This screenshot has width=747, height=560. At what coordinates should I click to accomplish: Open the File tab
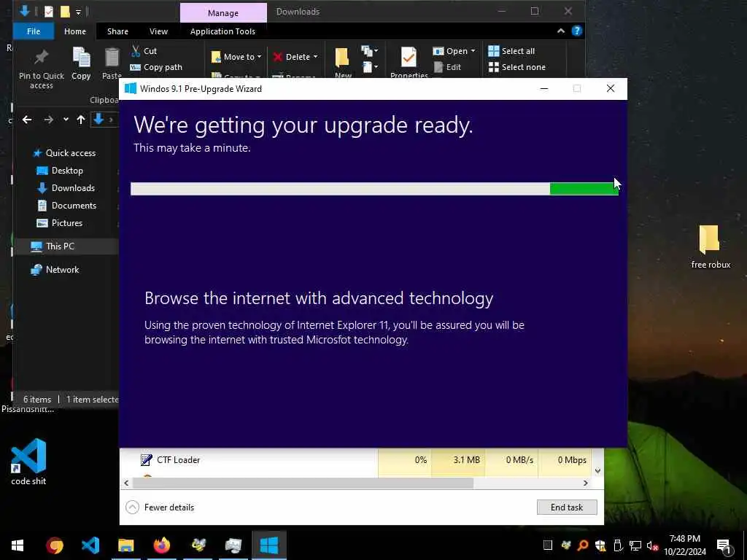pyautogui.click(x=34, y=31)
